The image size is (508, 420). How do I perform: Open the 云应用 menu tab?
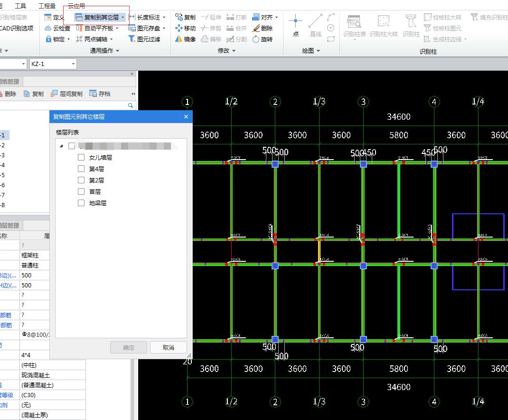tap(76, 6)
